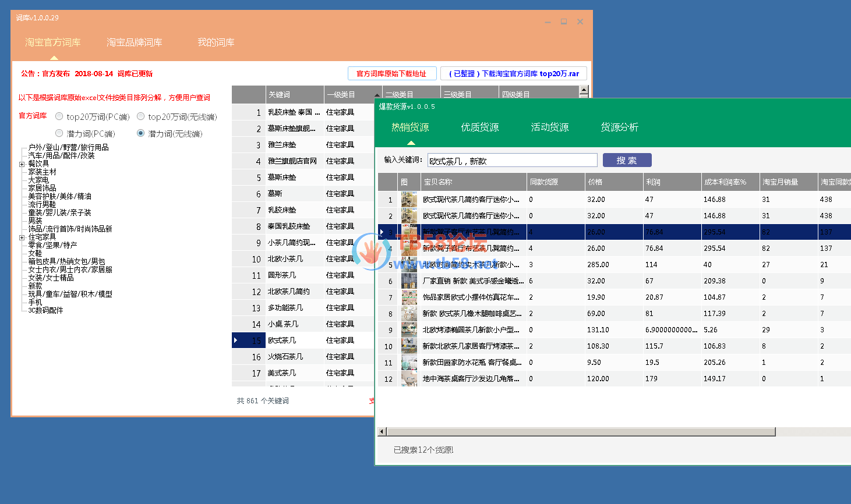Select keyword row 圆形茶几
Image resolution: width=851 pixels, height=504 pixels.
(303, 275)
